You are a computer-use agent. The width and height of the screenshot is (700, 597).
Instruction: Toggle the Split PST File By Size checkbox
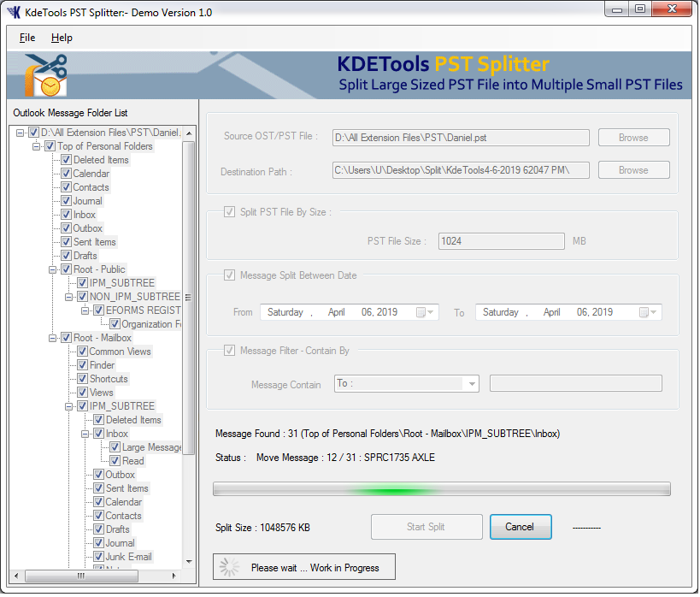point(229,212)
